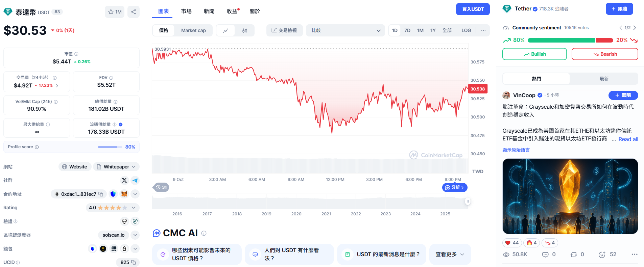Switch chart to candlestick view
This screenshot has width=644, height=267.
[245, 30]
